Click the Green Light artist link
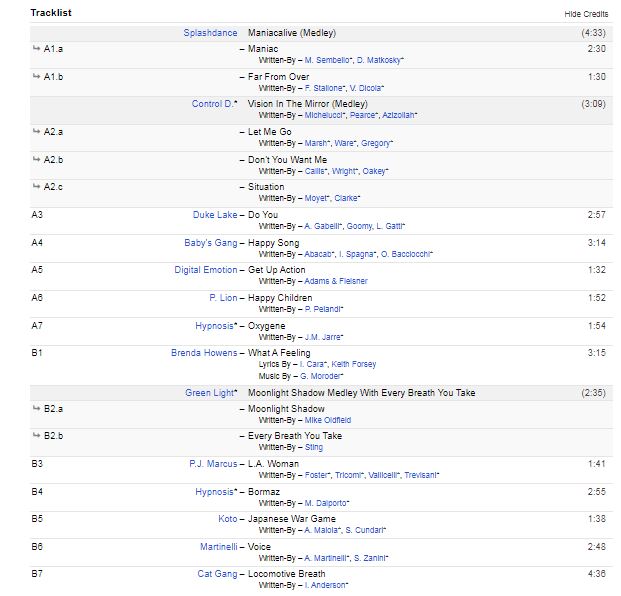The image size is (621, 596). [x=211, y=393]
